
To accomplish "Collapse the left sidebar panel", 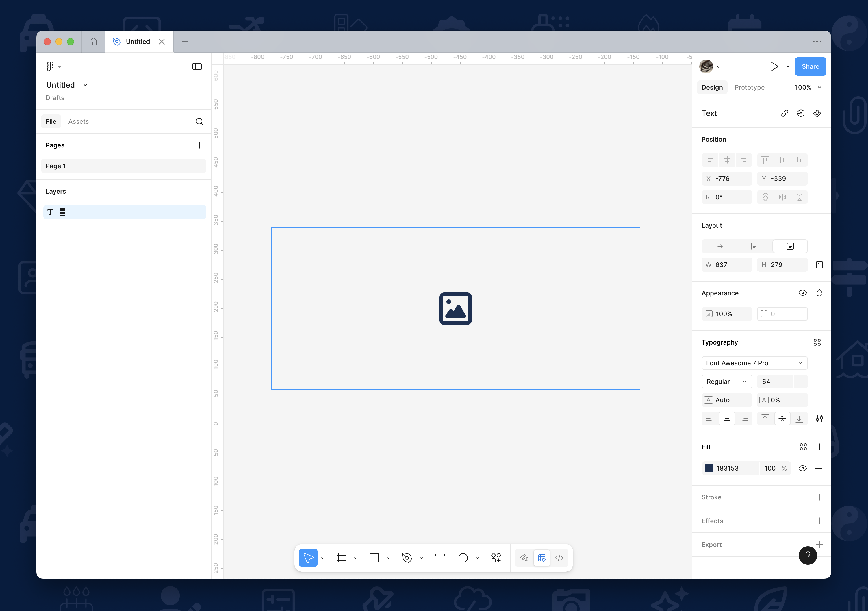I will pyautogui.click(x=196, y=66).
